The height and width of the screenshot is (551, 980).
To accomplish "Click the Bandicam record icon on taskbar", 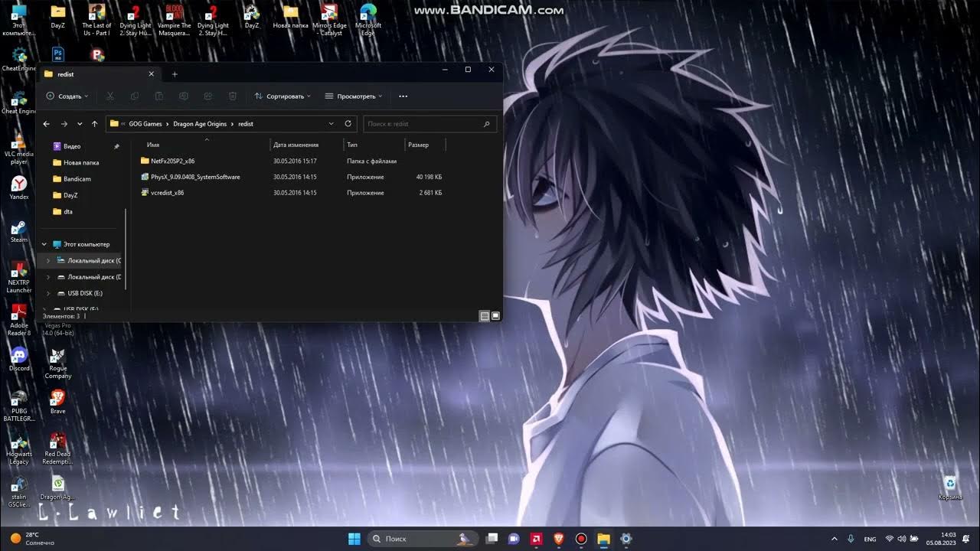I will coord(581,539).
